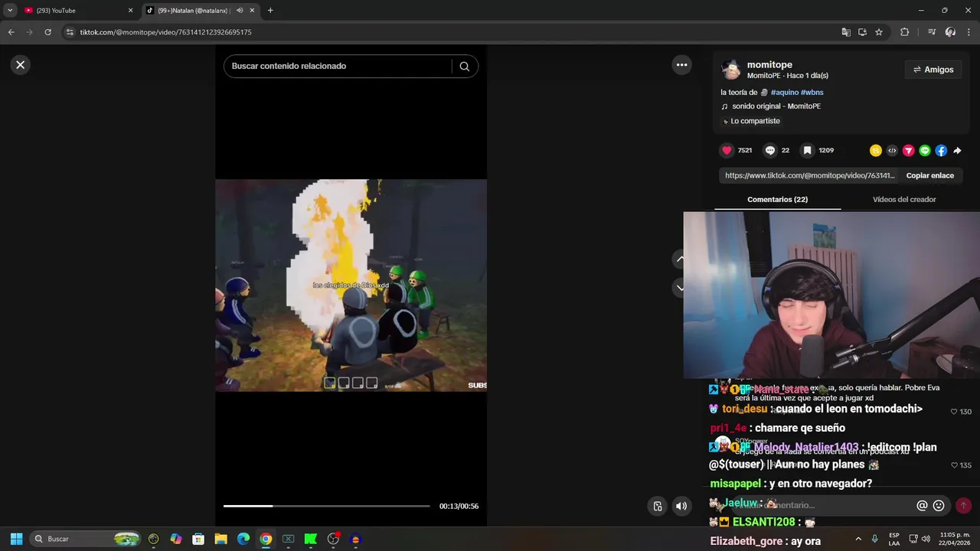Close the TikTok browser tab
Screen dimensions: 980x551
click(x=252, y=11)
